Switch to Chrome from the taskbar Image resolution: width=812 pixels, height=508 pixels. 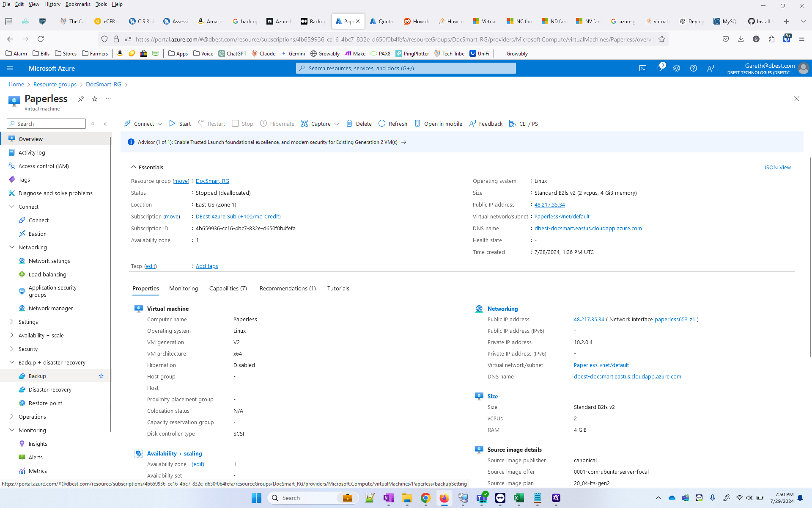pos(425,498)
